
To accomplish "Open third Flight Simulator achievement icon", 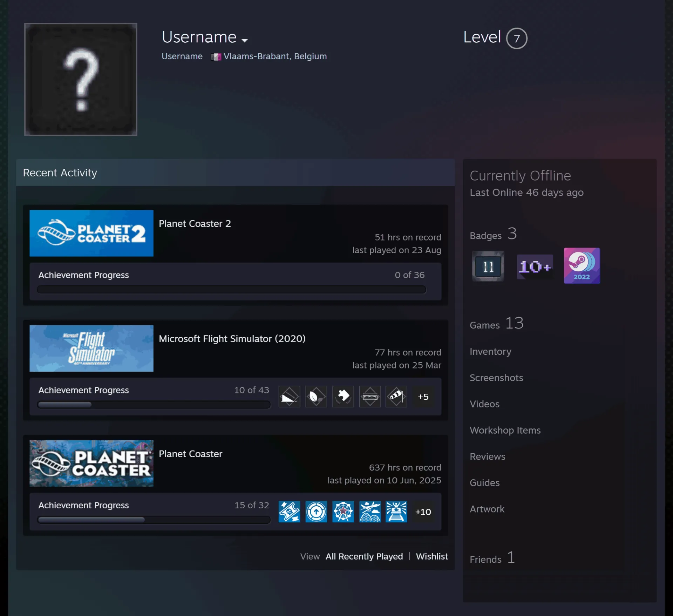I will click(343, 397).
